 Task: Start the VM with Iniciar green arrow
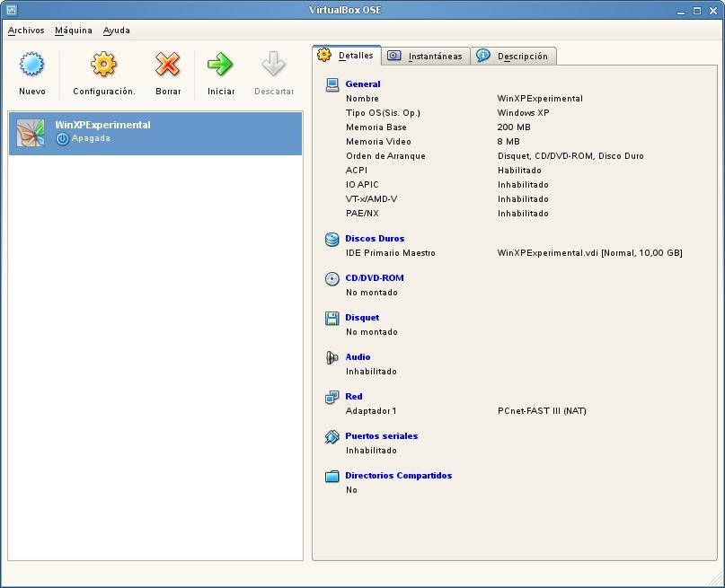[220, 64]
